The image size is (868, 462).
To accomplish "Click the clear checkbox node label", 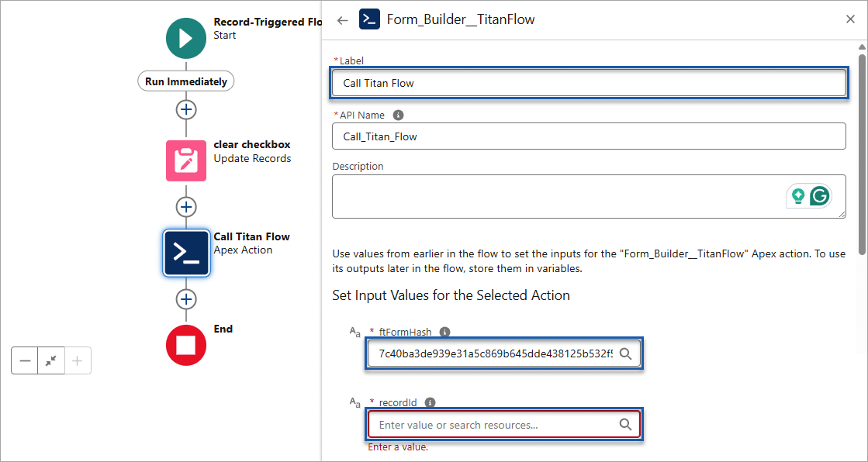I will pyautogui.click(x=252, y=144).
